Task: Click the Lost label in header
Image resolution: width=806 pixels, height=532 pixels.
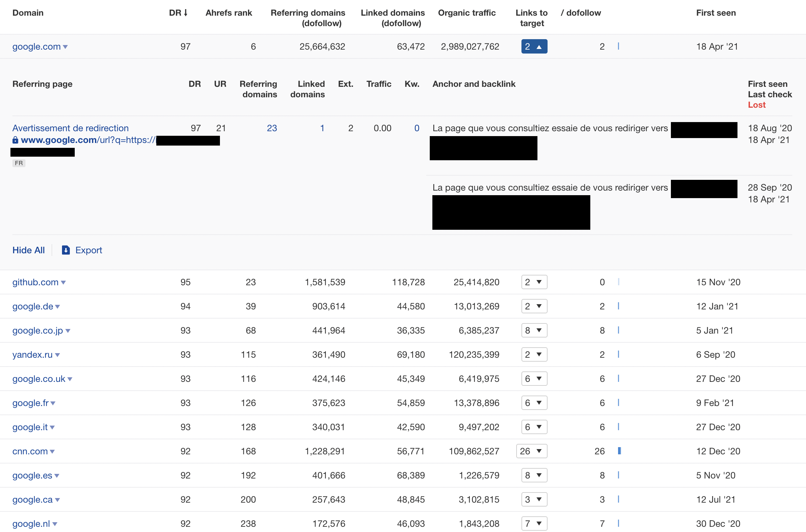Action: pyautogui.click(x=756, y=105)
